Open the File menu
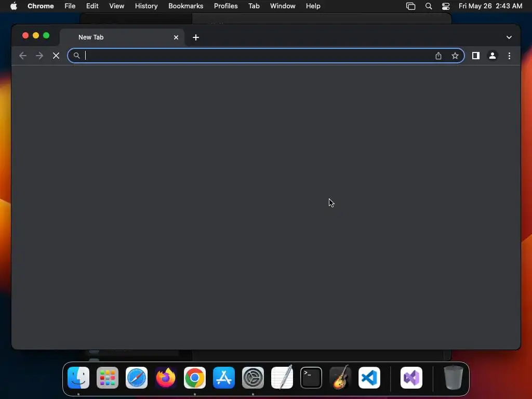The image size is (532, 399). [70, 6]
